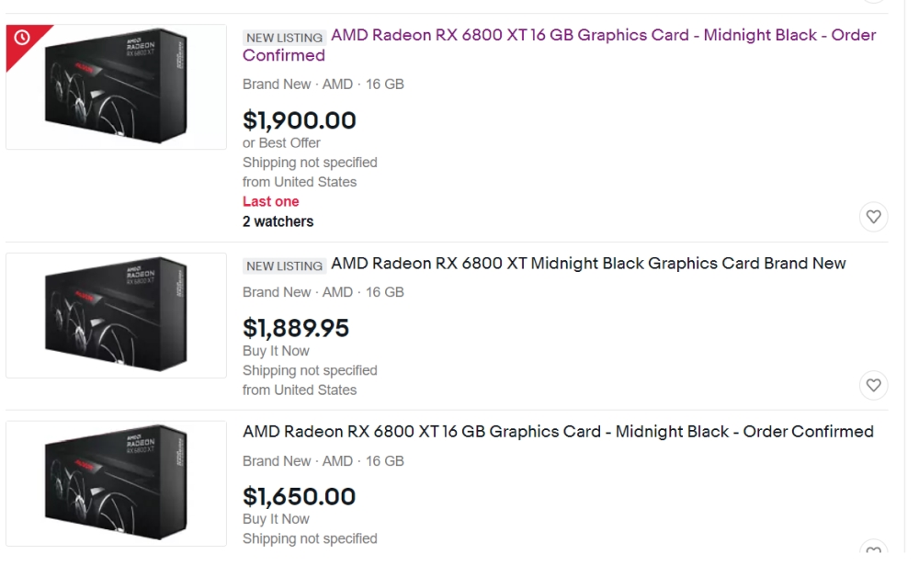
Task: Click the 'Brand New · AMD · 16 GB' spec line
Action: pyautogui.click(x=322, y=84)
